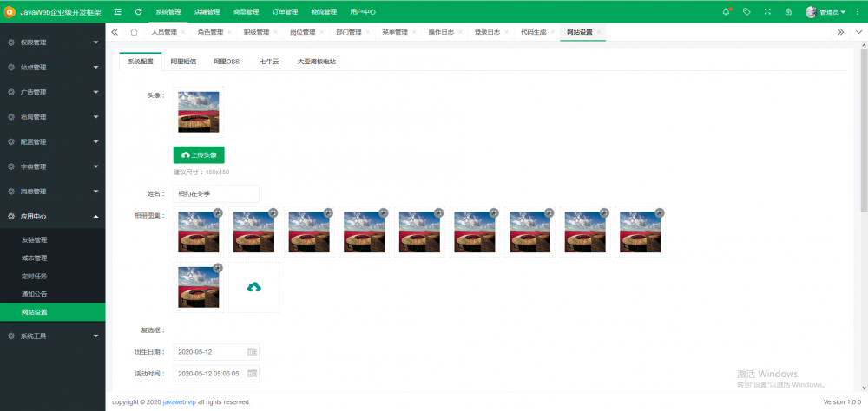Click the gear icon beside 权限管理
This screenshot has height=411, width=868.
(11, 42)
